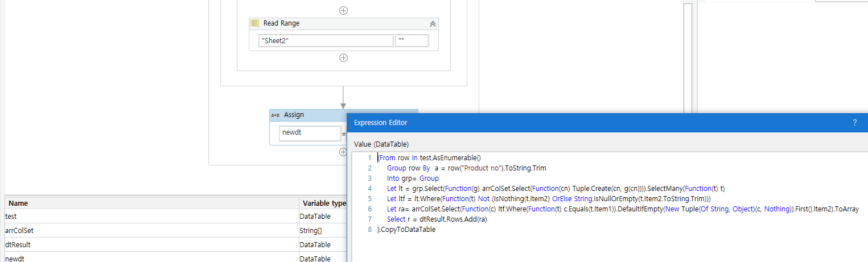Click the empty range input field
The width and height of the screenshot is (868, 262).
[412, 41]
